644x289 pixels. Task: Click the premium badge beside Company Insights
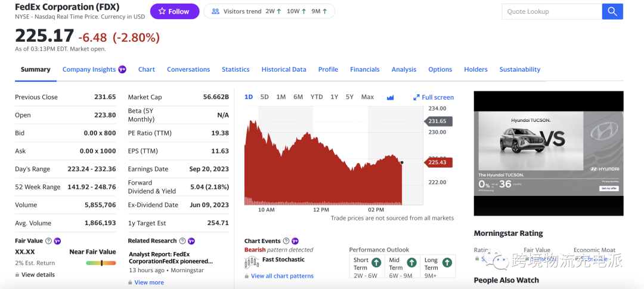pos(122,69)
